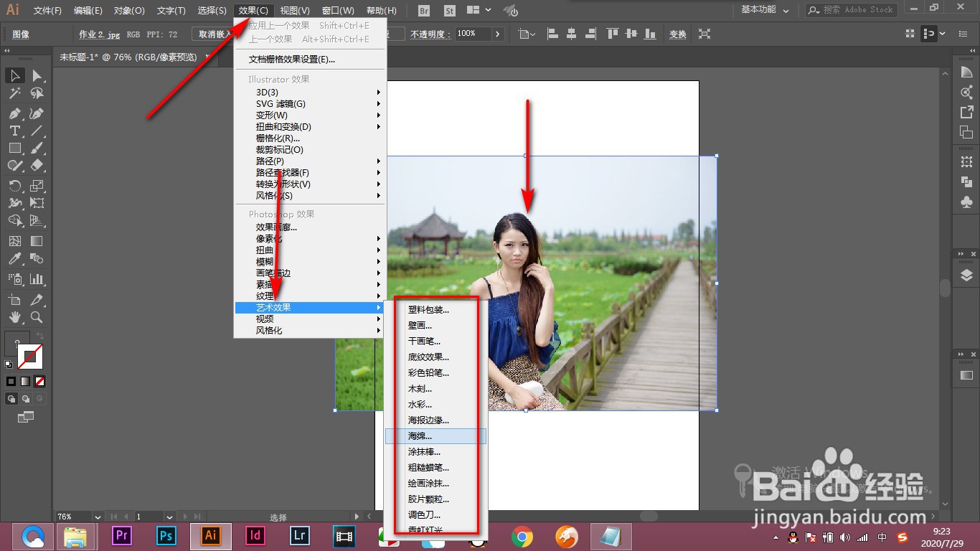Reset to default fill and stroke

tap(9, 364)
